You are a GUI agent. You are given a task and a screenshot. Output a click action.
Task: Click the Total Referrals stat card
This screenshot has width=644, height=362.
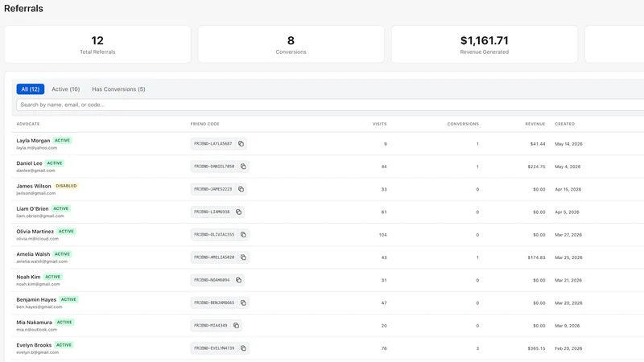pyautogui.click(x=97, y=44)
